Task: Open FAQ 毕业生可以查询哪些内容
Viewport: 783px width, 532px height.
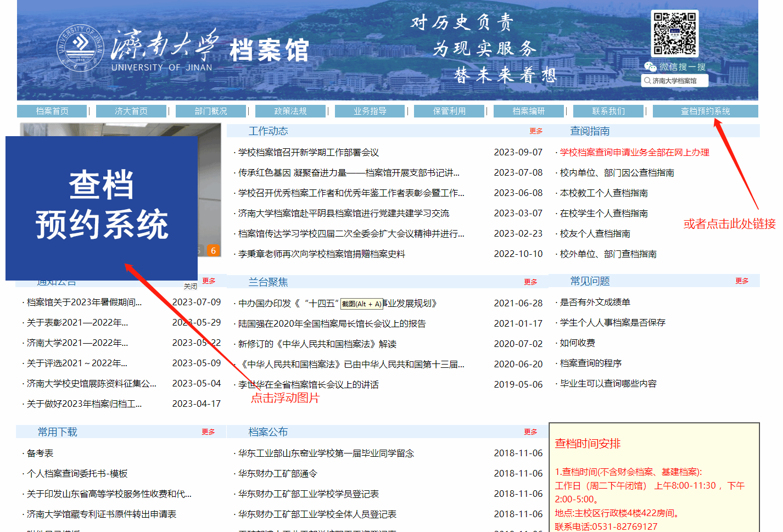Action: 608,383
